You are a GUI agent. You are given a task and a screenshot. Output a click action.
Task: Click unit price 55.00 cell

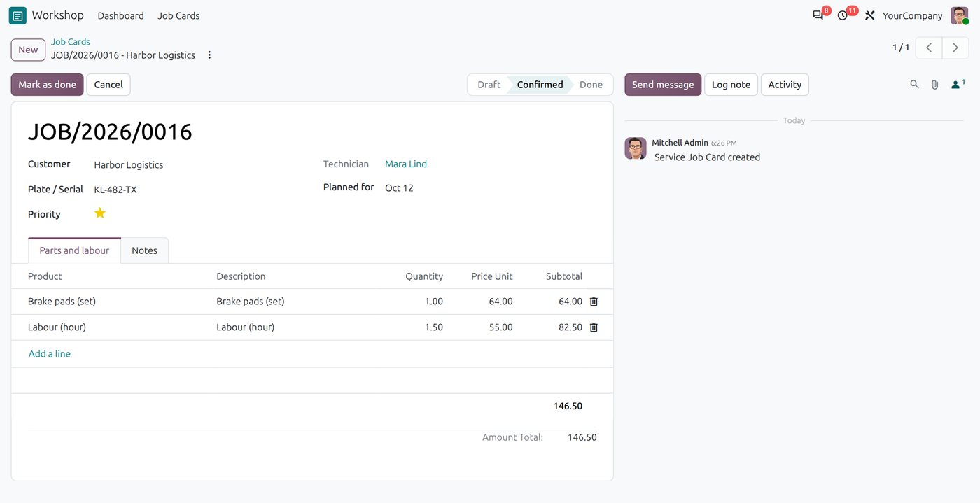coord(501,327)
